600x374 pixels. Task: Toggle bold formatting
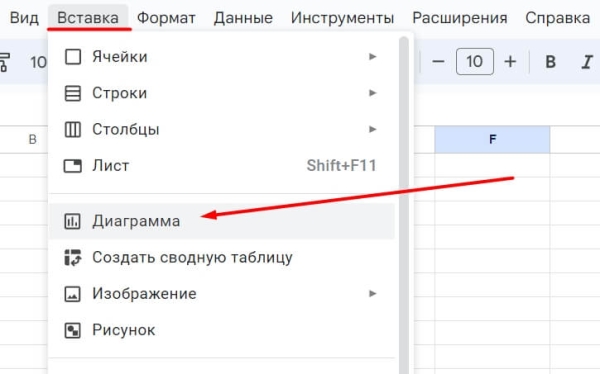coord(550,62)
